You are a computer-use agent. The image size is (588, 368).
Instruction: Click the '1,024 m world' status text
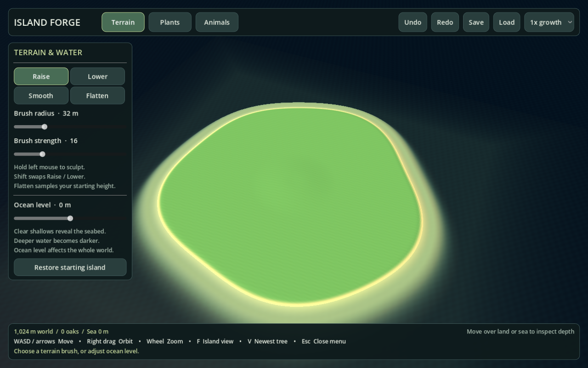tap(33, 331)
